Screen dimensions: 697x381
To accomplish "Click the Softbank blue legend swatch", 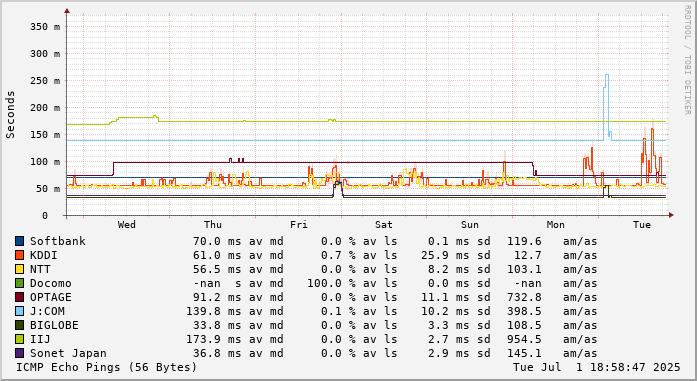I will [20, 241].
